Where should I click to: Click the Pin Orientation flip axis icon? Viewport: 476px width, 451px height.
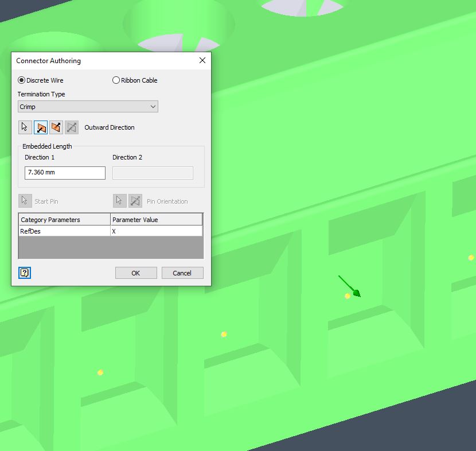135,200
